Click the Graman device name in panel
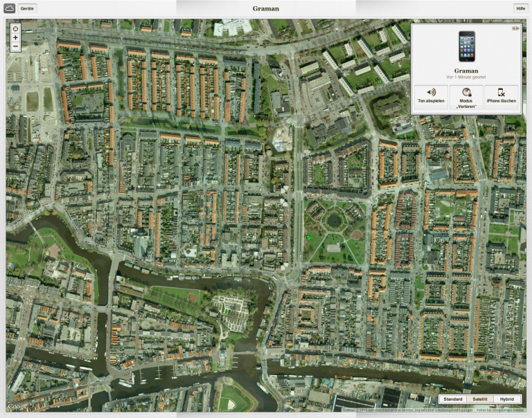The image size is (532, 418). 466,71
